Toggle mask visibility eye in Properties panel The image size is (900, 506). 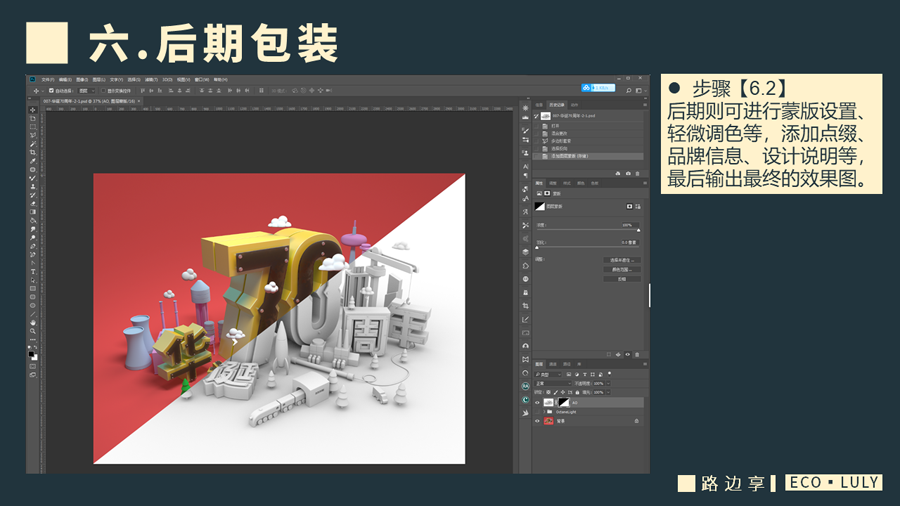pos(628,355)
